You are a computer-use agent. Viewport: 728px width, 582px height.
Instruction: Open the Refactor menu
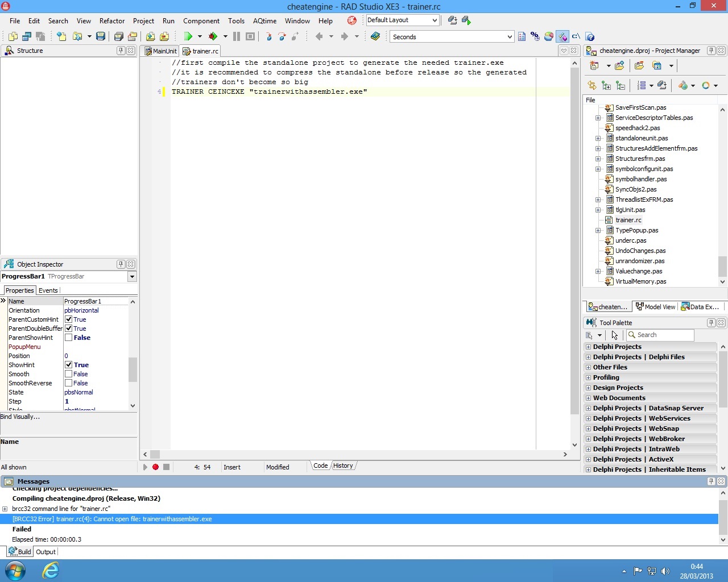click(111, 21)
